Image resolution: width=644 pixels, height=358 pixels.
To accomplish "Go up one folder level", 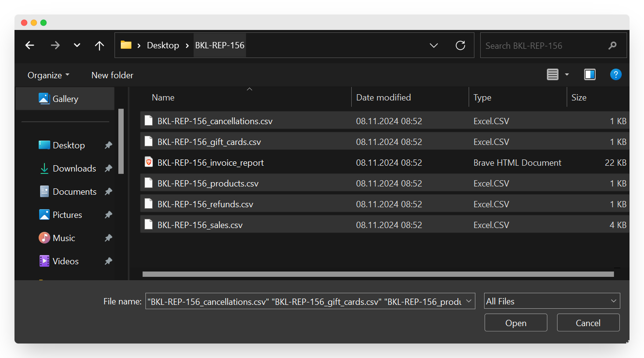I will click(99, 45).
